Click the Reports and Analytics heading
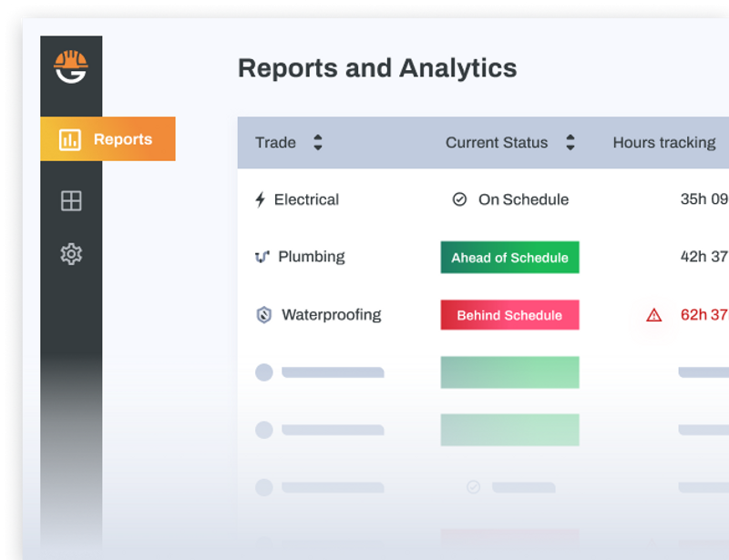Image resolution: width=729 pixels, height=560 pixels. [376, 68]
